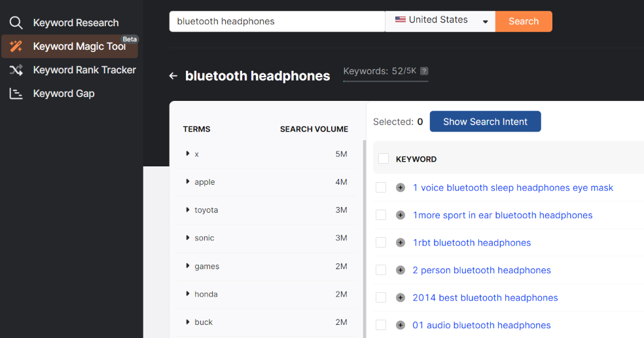
Task: Click the Keywords 52/5K quota progress bar
Action: coord(385,81)
